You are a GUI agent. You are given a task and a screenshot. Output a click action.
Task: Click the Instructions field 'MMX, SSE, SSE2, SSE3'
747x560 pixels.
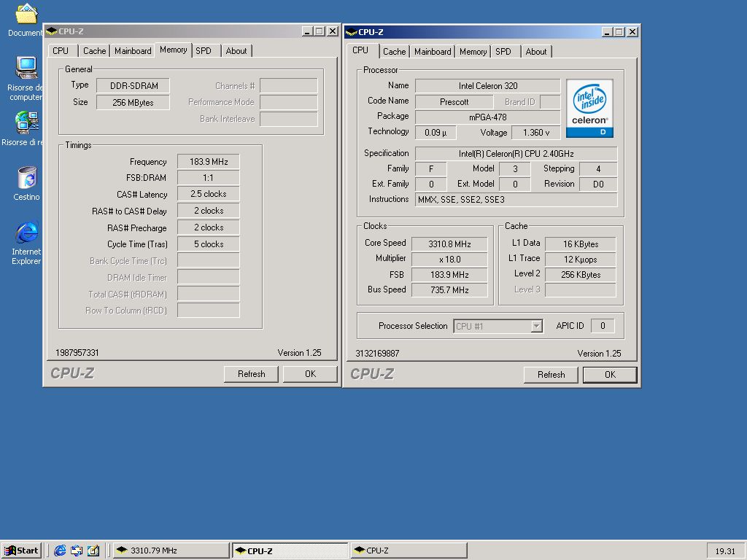[516, 200]
